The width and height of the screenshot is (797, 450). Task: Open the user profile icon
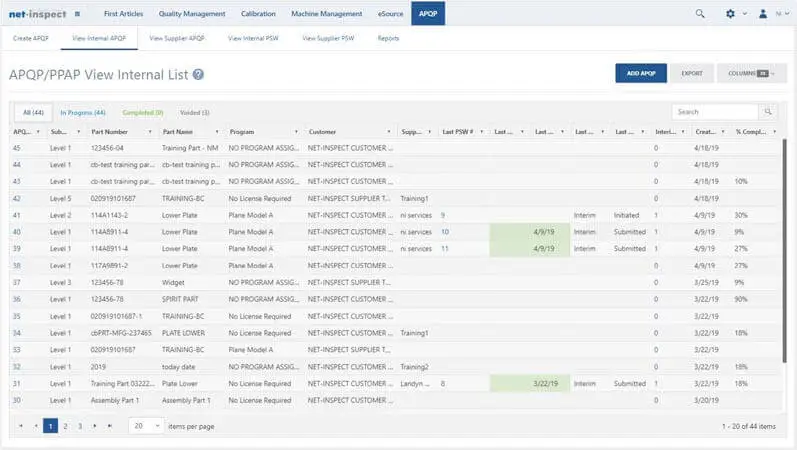(x=763, y=14)
